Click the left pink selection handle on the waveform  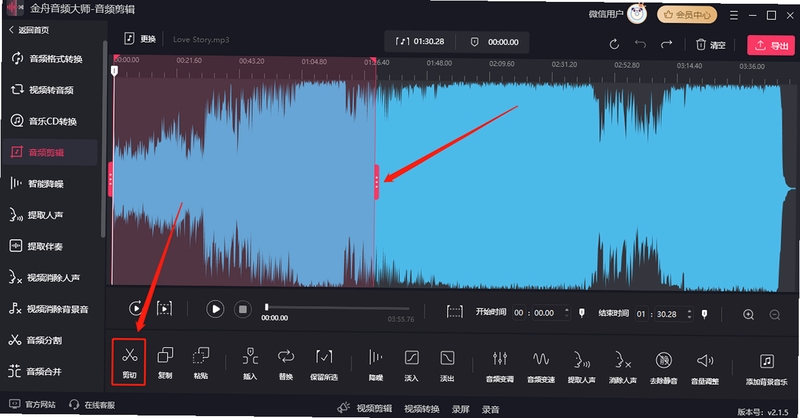click(x=110, y=179)
